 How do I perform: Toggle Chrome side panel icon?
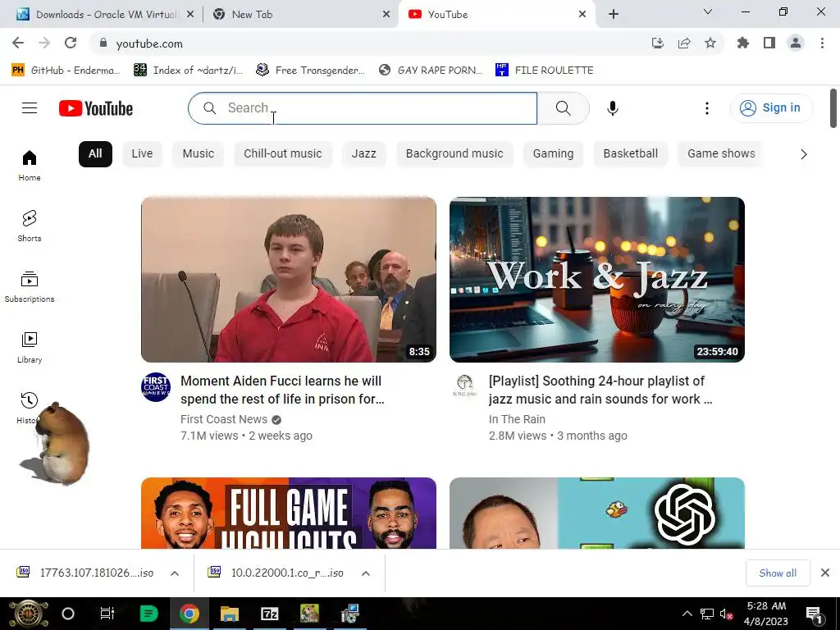769,43
